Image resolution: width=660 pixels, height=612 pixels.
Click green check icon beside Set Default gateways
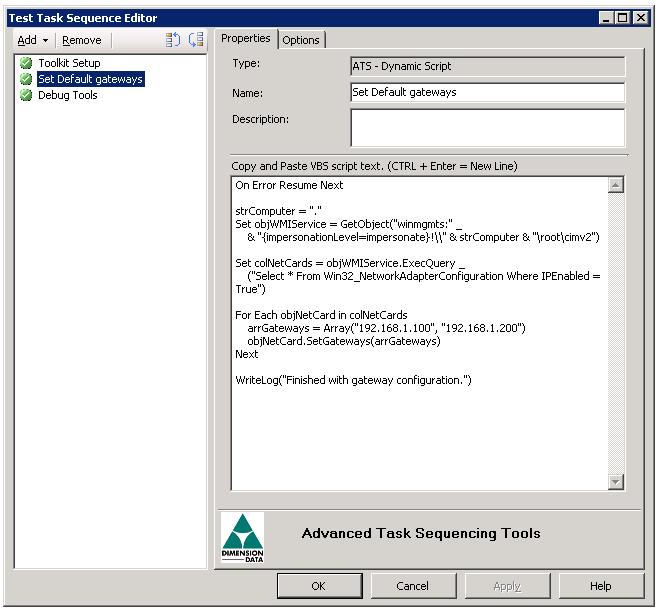[26, 79]
